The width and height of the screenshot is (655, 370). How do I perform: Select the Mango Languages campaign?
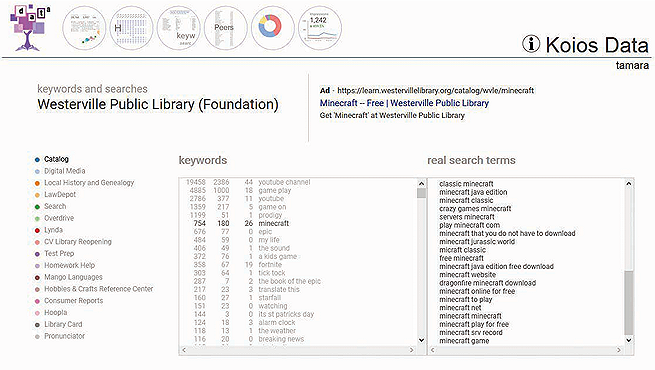(73, 277)
